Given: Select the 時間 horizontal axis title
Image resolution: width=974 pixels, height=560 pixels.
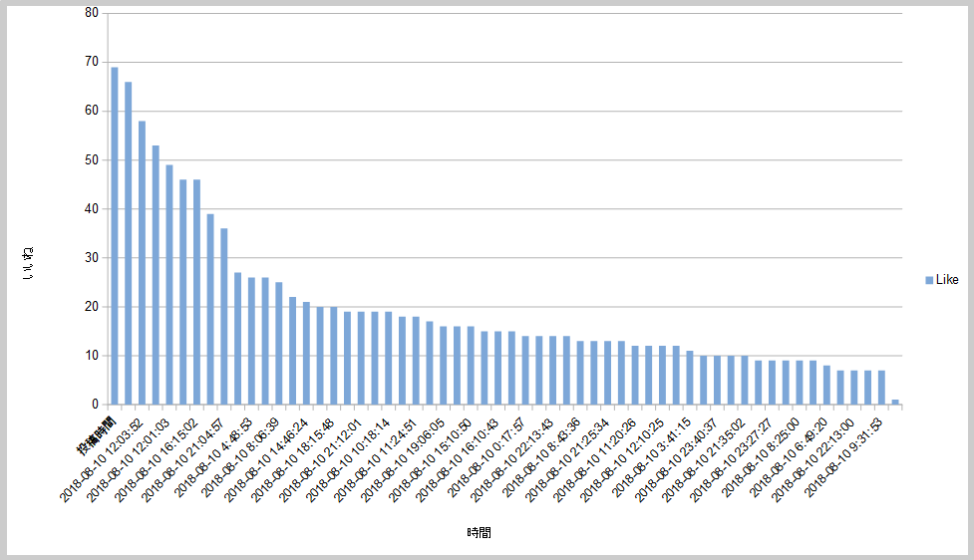Looking at the screenshot, I should (x=479, y=533).
